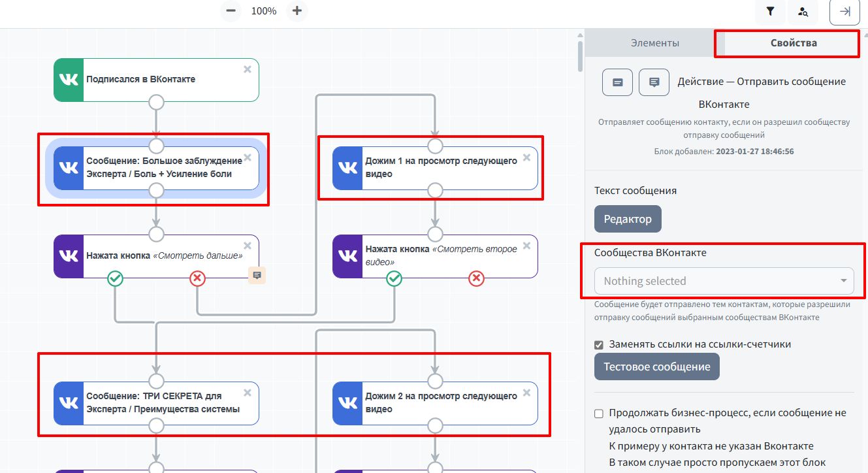This screenshot has height=473, width=868.
Task: Select 'Дожим 1 на просмотр следующего видео' text
Action: pos(441,167)
